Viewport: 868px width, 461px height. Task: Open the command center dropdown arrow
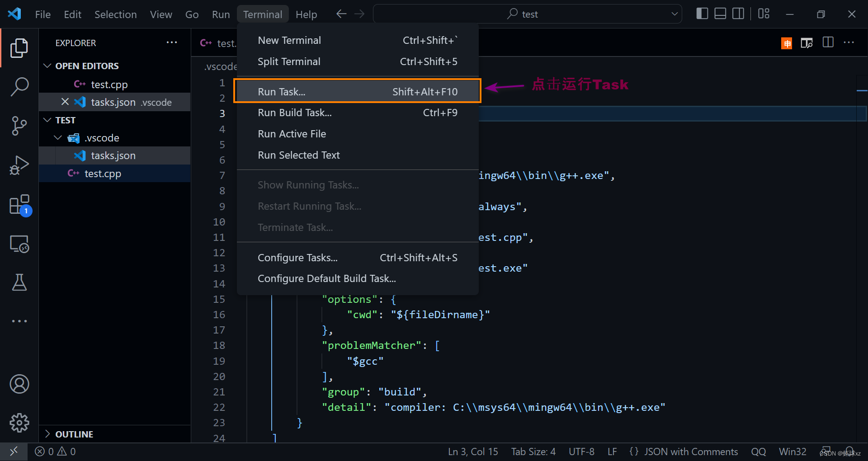(675, 14)
